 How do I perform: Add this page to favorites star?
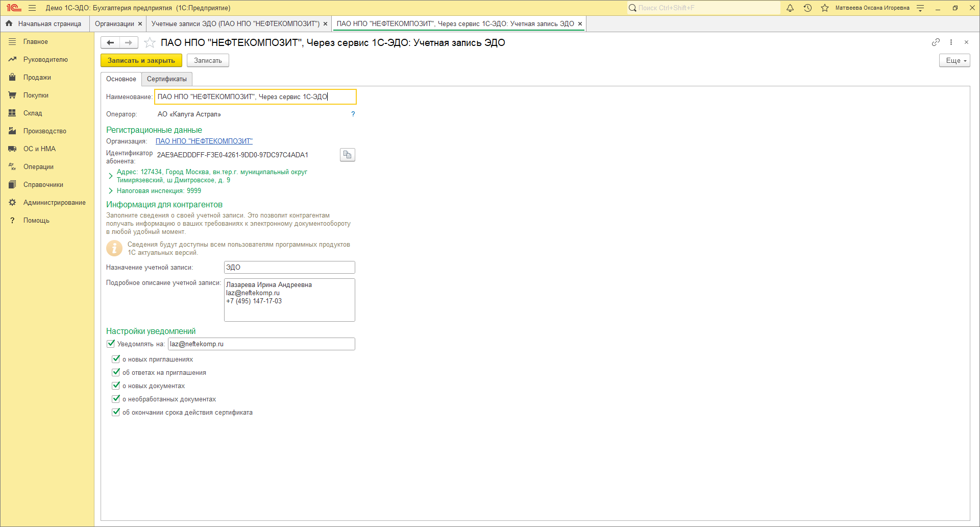tap(150, 43)
